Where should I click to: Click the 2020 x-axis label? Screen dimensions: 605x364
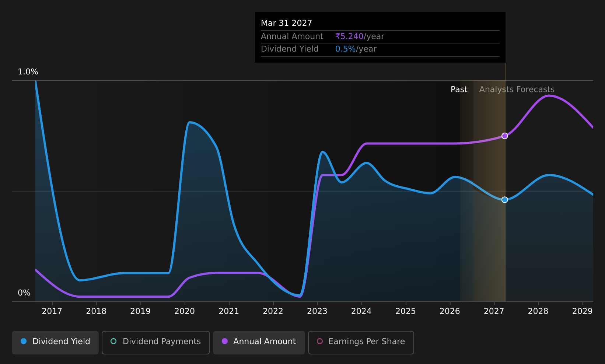(x=185, y=311)
